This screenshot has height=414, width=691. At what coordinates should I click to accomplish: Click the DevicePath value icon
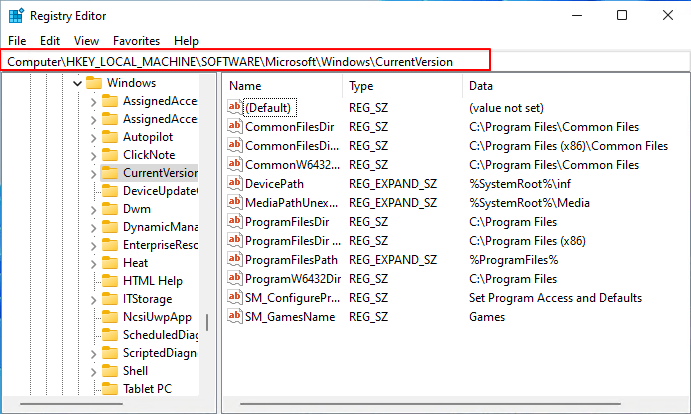235,183
